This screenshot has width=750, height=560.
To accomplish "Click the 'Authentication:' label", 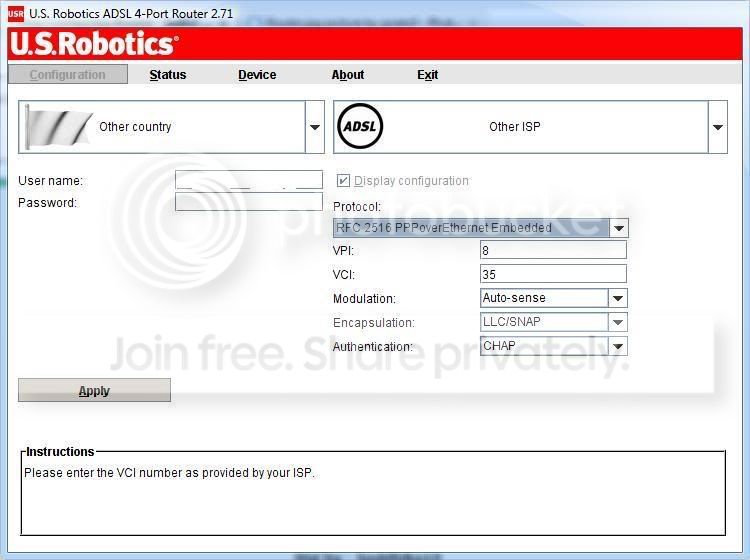I will click(x=373, y=347).
